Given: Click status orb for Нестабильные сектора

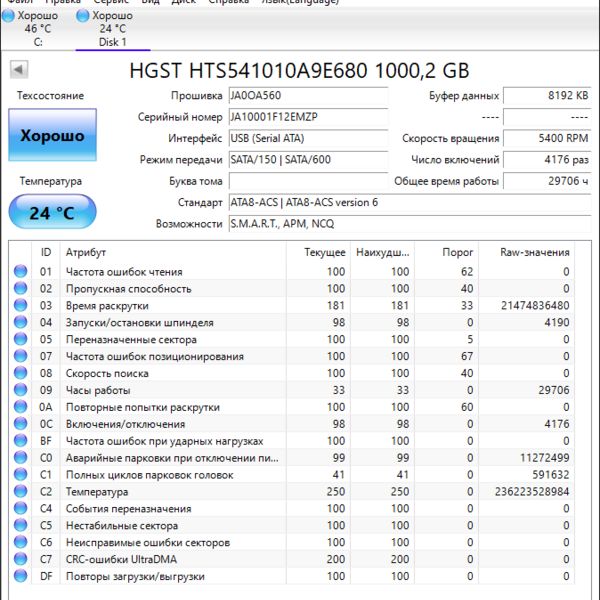Looking at the screenshot, I should click(21, 525).
